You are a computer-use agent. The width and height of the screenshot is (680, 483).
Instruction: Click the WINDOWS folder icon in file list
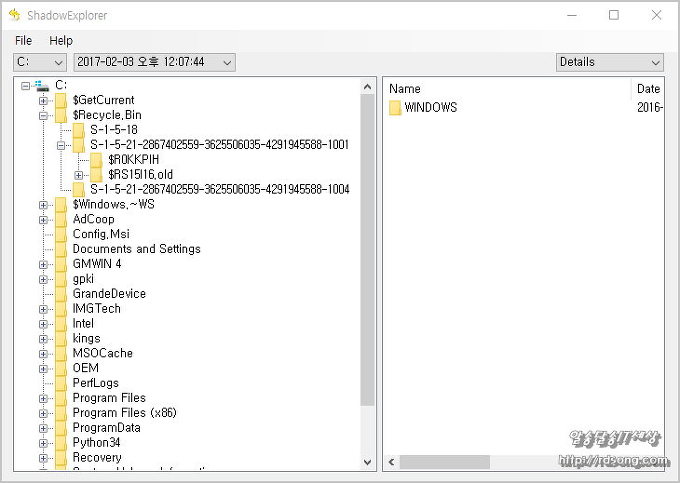[395, 108]
